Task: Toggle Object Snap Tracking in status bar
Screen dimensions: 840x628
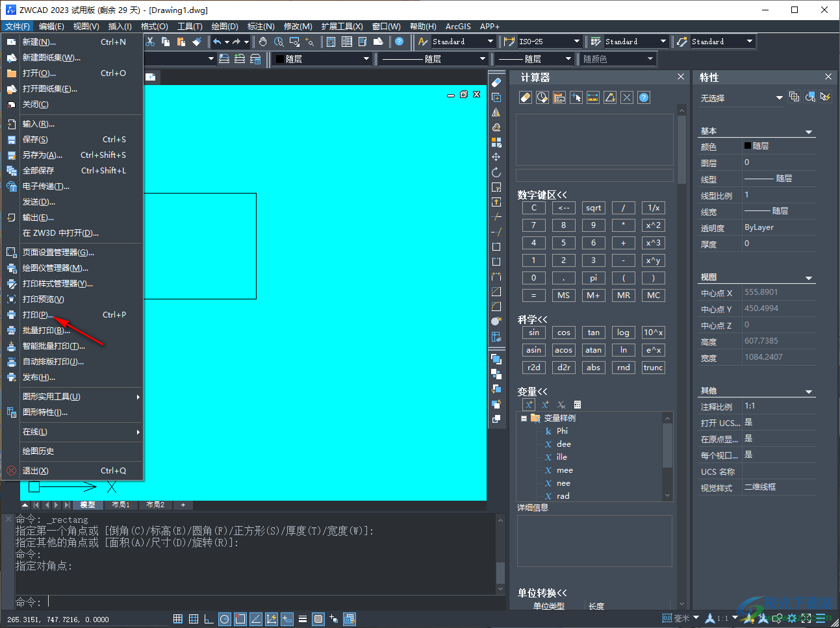Action: (255, 619)
